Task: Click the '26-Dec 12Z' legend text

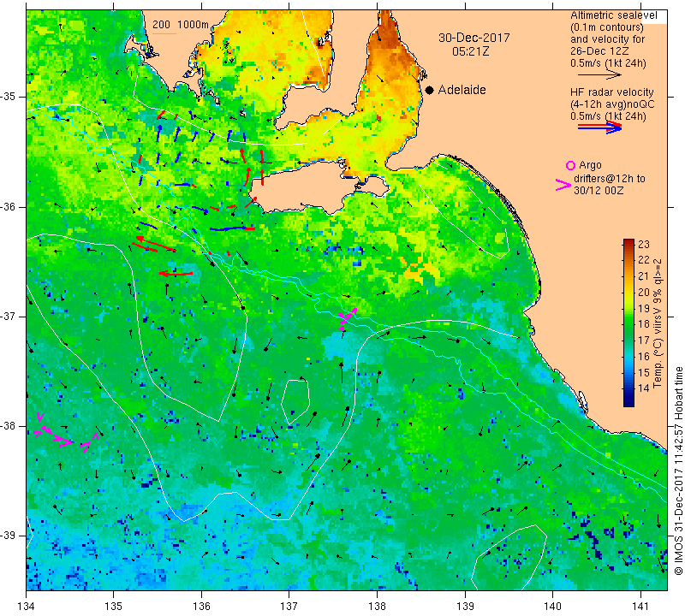Action: (x=599, y=51)
